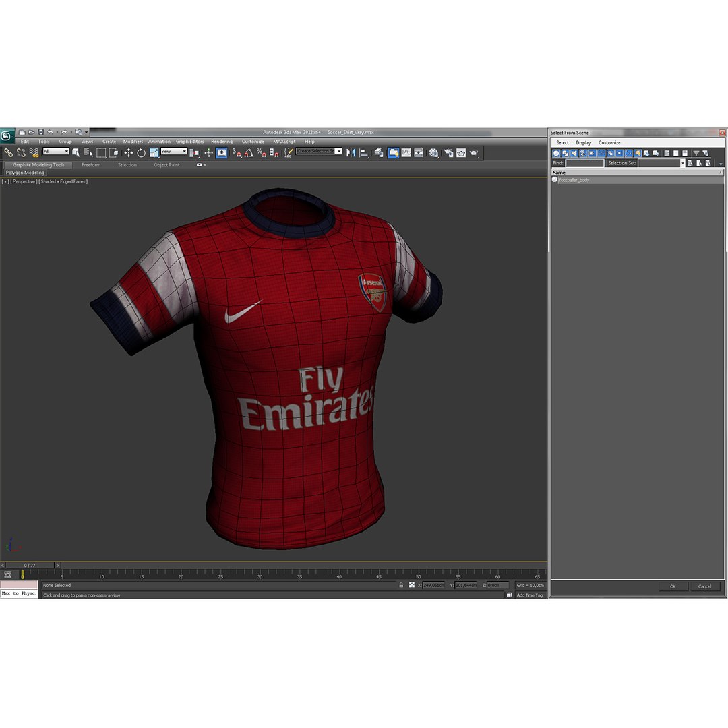Open the MAXScript menu

pos(284,141)
